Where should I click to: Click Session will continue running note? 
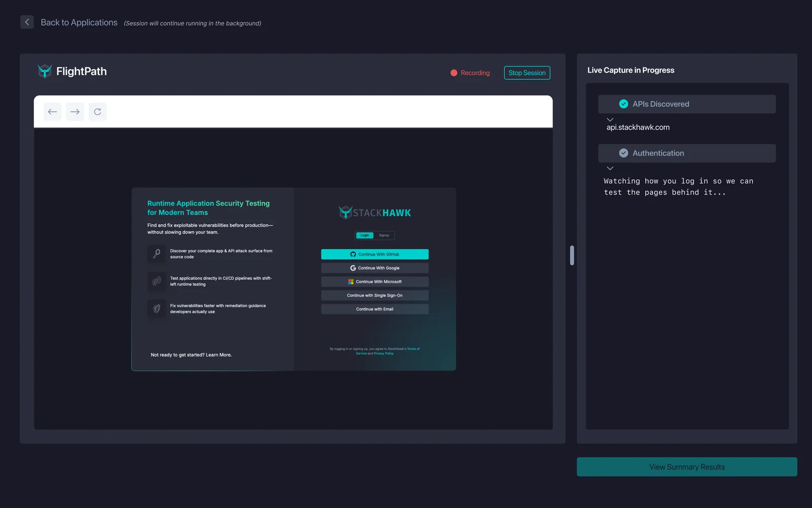click(x=192, y=23)
